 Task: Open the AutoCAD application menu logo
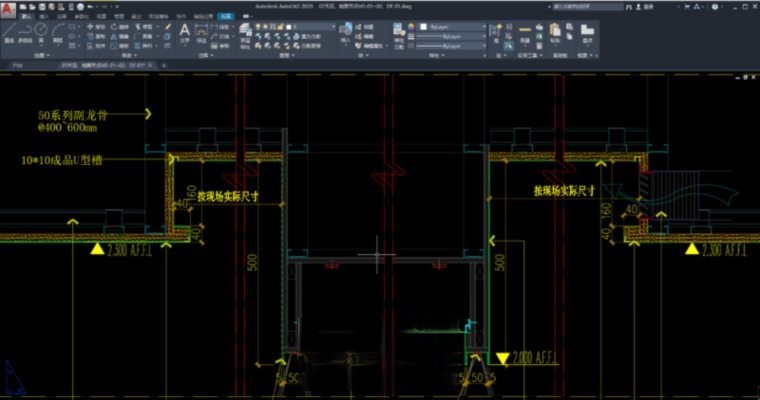point(9,9)
